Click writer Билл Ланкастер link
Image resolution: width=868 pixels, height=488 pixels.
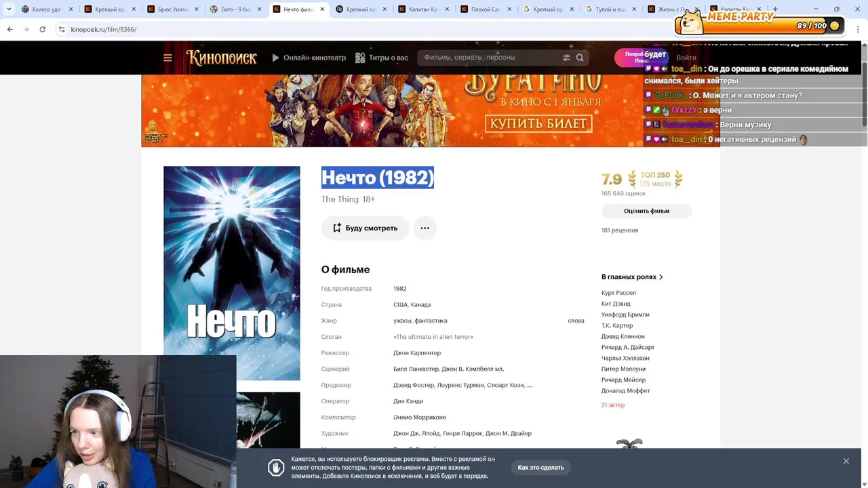click(x=415, y=369)
